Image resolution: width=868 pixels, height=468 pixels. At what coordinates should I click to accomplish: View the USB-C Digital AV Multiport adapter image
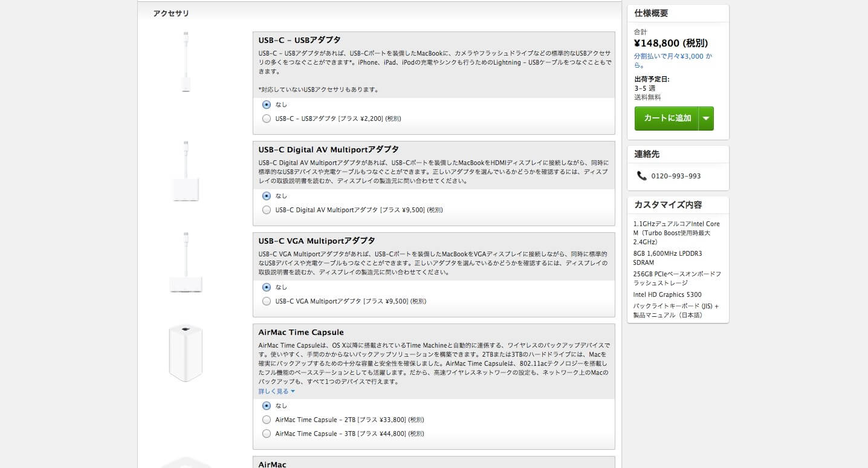point(186,172)
